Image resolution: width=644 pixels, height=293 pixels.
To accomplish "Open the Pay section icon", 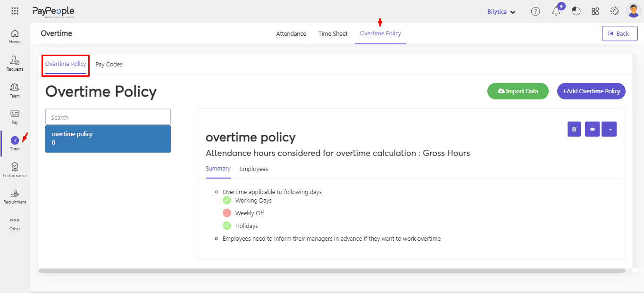I will click(x=15, y=116).
